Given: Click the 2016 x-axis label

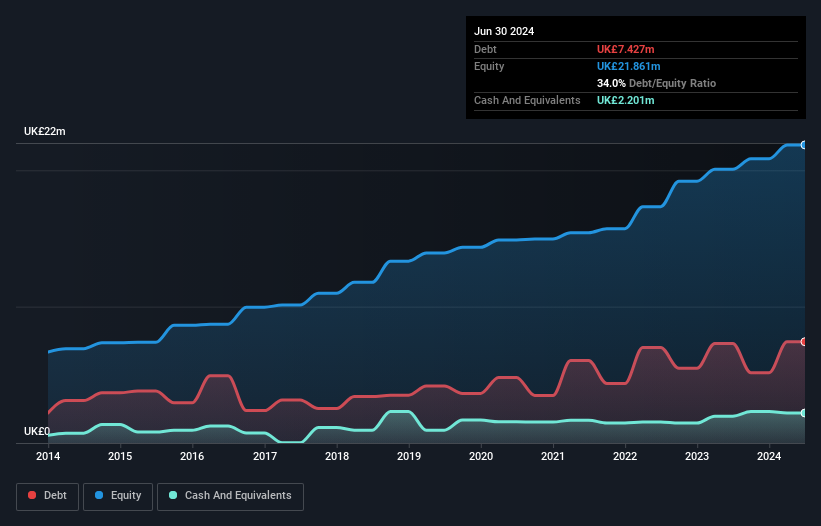Looking at the screenshot, I should pyautogui.click(x=192, y=456).
